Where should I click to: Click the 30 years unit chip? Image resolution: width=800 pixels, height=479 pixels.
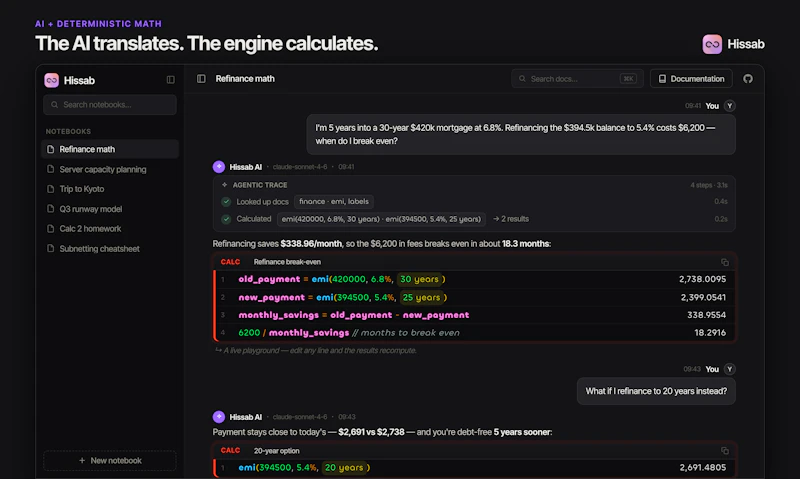[419, 279]
